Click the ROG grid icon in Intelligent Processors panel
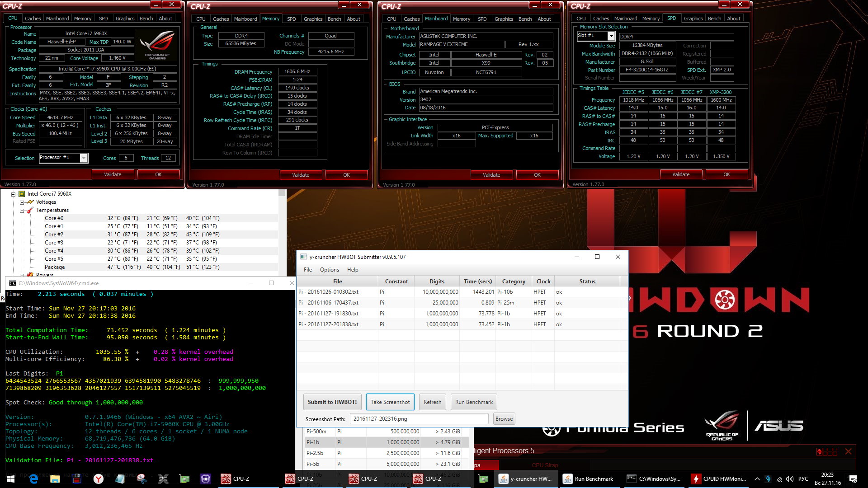 coord(827,451)
